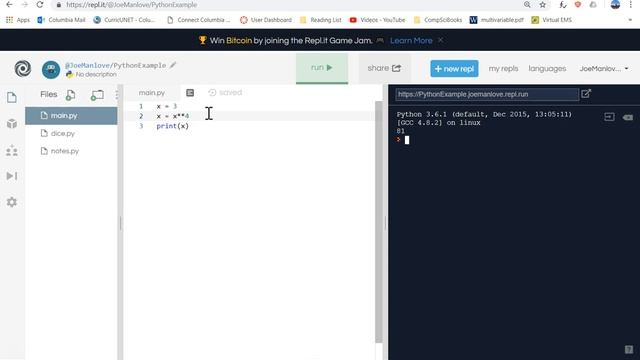Click the code format icon beside main.py tab

click(190, 93)
